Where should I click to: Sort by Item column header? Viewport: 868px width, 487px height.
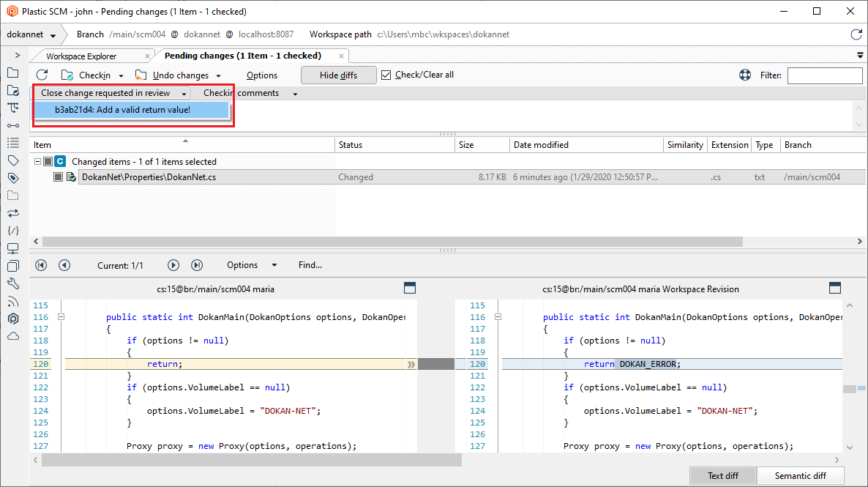point(183,144)
